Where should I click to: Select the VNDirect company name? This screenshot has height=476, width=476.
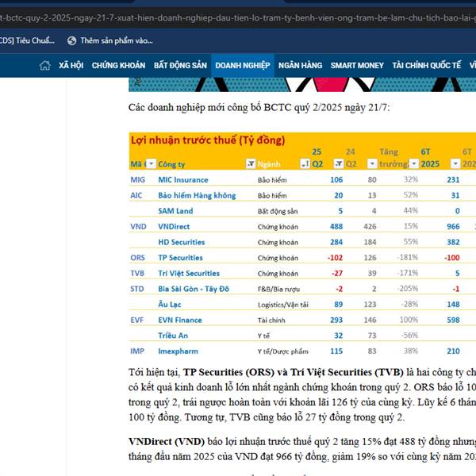[174, 226]
